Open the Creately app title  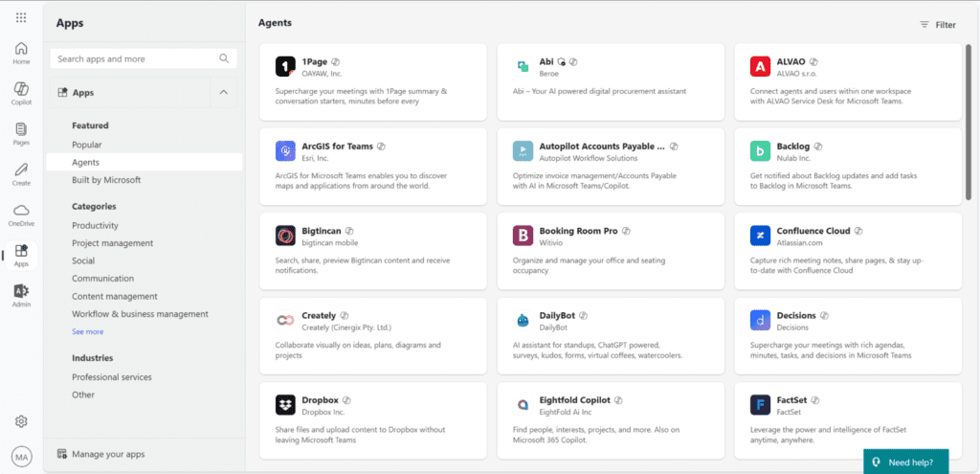319,315
